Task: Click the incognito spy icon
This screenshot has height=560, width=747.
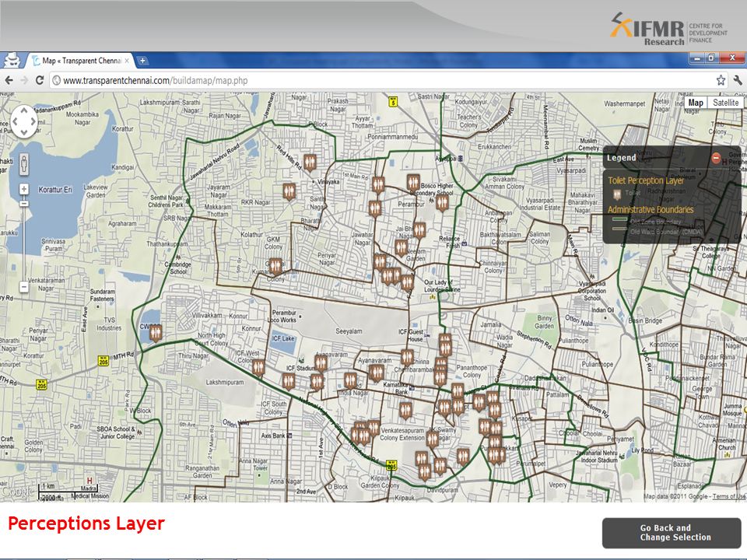Action: coord(10,61)
